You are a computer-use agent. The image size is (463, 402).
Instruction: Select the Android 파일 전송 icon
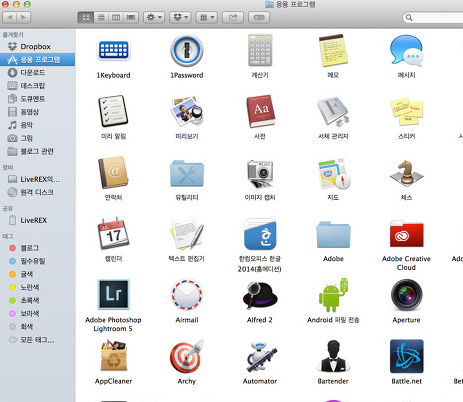point(333,295)
